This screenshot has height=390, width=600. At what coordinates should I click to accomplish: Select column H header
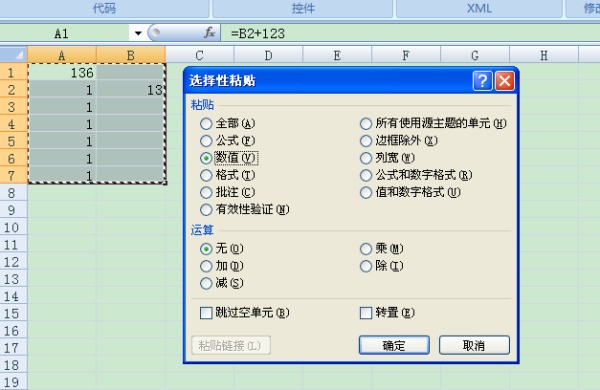coord(544,55)
